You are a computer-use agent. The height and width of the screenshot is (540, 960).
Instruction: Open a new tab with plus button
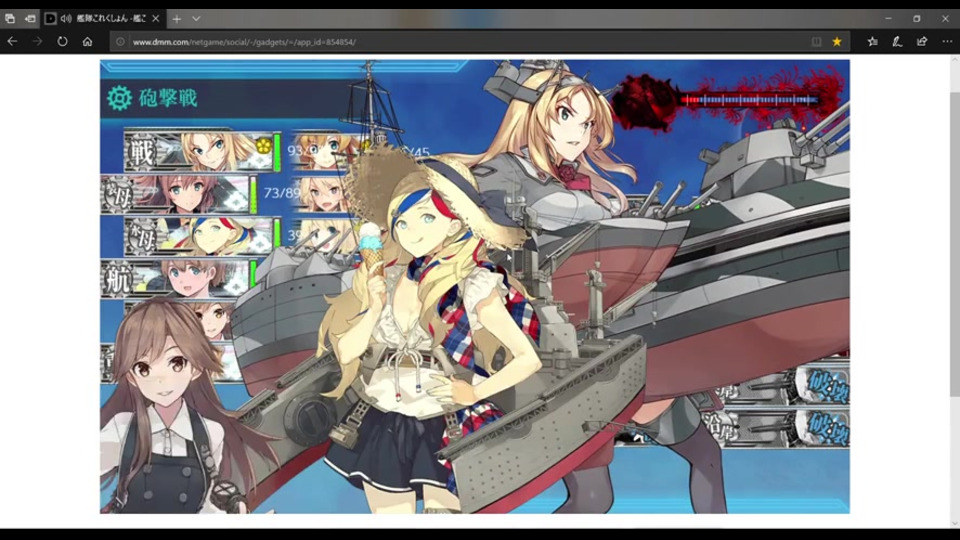tap(176, 19)
